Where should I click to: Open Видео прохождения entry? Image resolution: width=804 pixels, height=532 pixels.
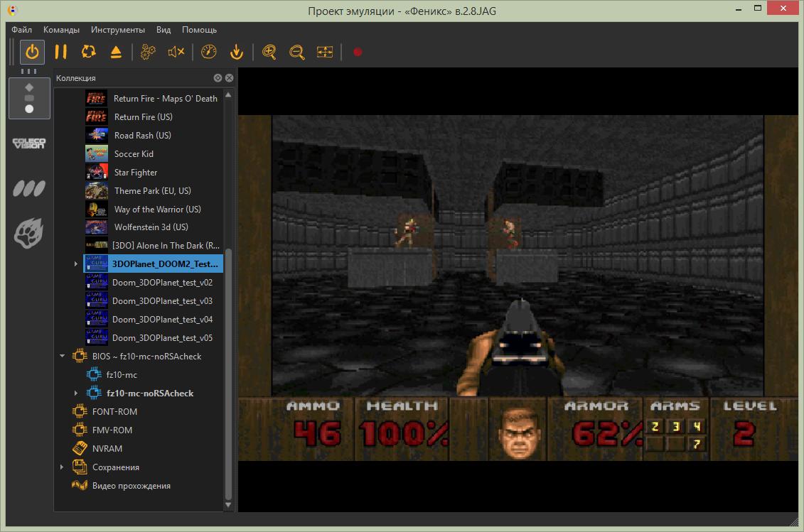point(132,485)
